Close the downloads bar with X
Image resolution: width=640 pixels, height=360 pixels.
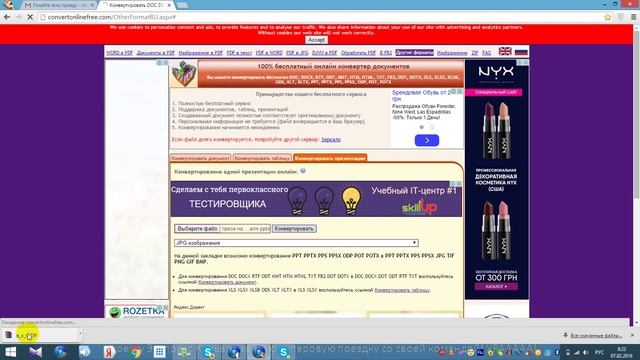(632, 335)
